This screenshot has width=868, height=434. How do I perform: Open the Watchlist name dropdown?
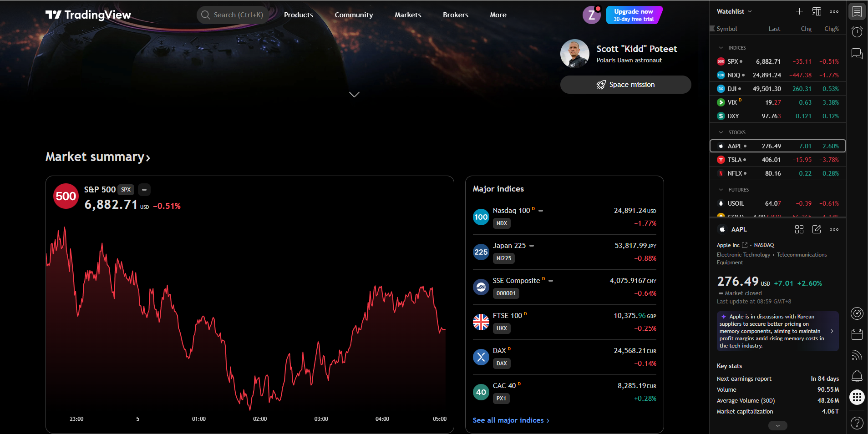click(x=734, y=11)
